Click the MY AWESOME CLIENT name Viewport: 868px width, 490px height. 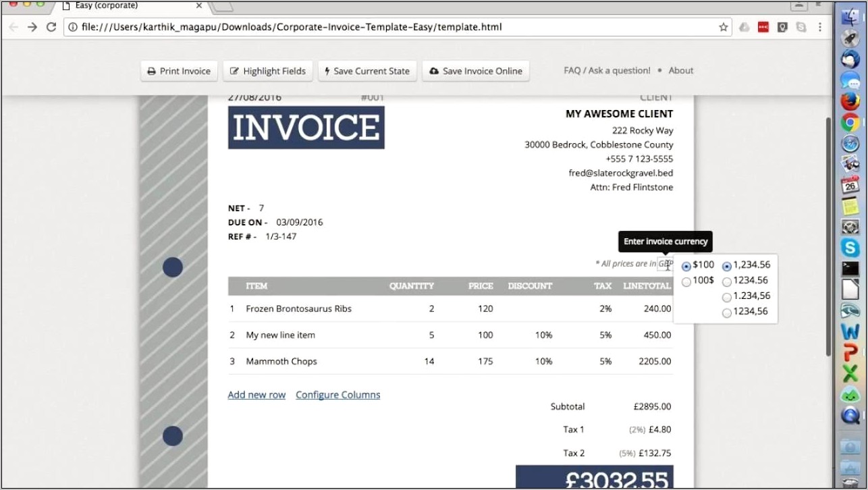619,113
